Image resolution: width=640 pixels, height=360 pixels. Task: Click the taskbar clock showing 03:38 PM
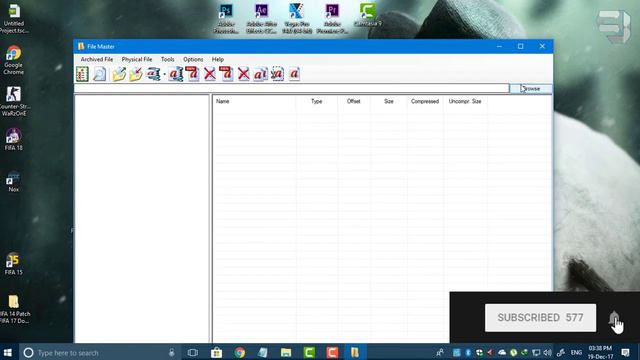[600, 352]
